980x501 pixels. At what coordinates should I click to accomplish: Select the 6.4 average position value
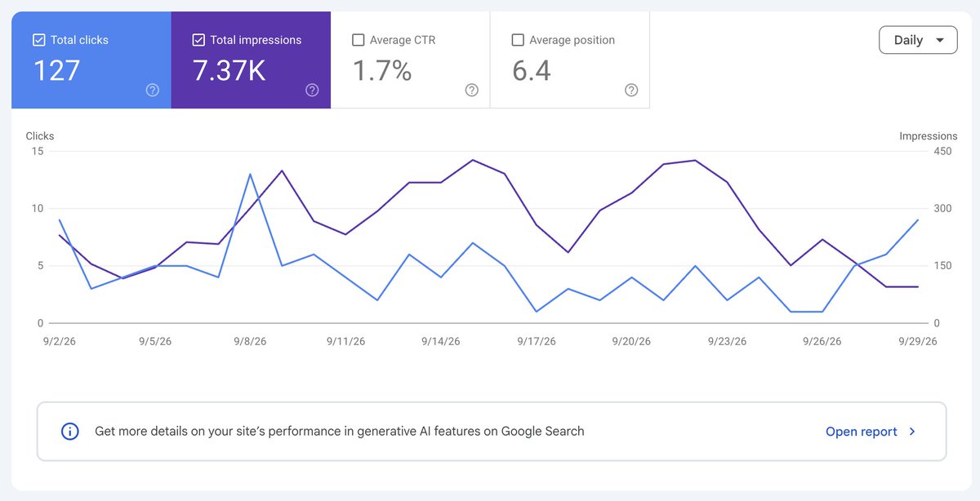point(532,71)
